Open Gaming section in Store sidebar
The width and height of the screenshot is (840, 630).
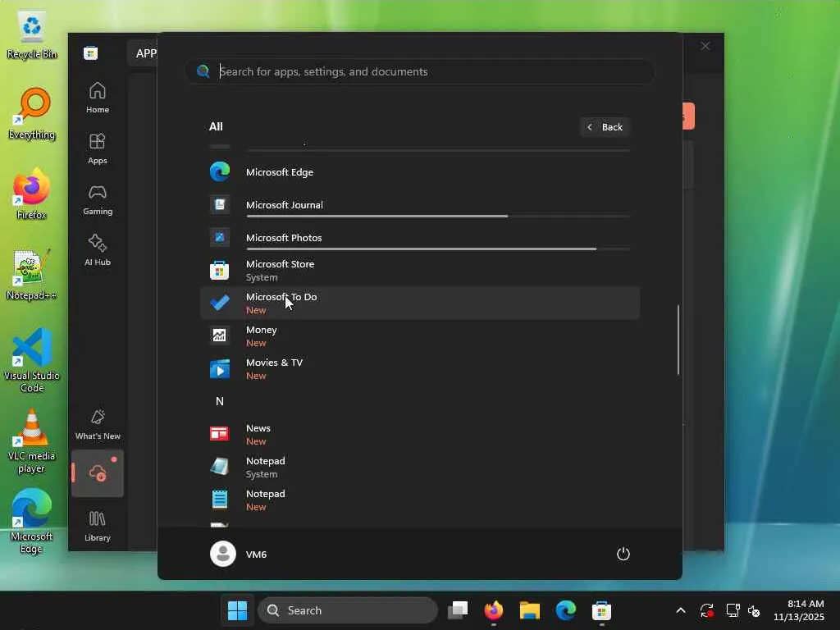pyautogui.click(x=98, y=199)
